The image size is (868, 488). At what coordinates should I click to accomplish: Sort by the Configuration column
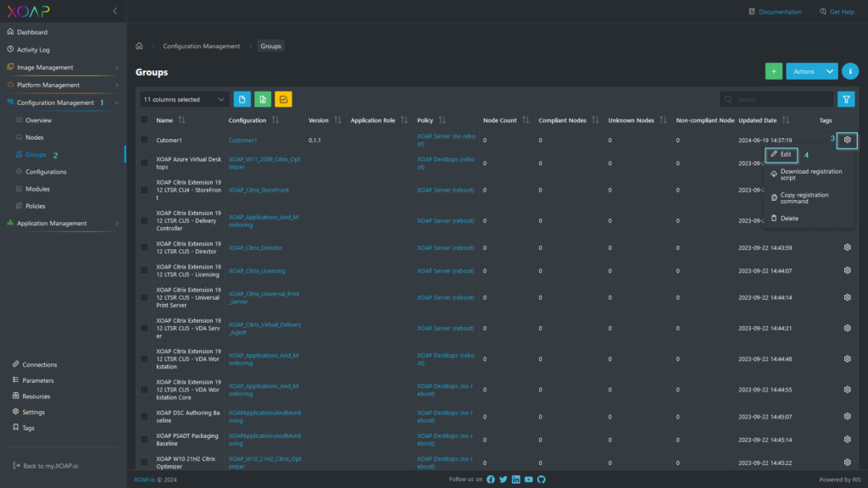click(275, 120)
